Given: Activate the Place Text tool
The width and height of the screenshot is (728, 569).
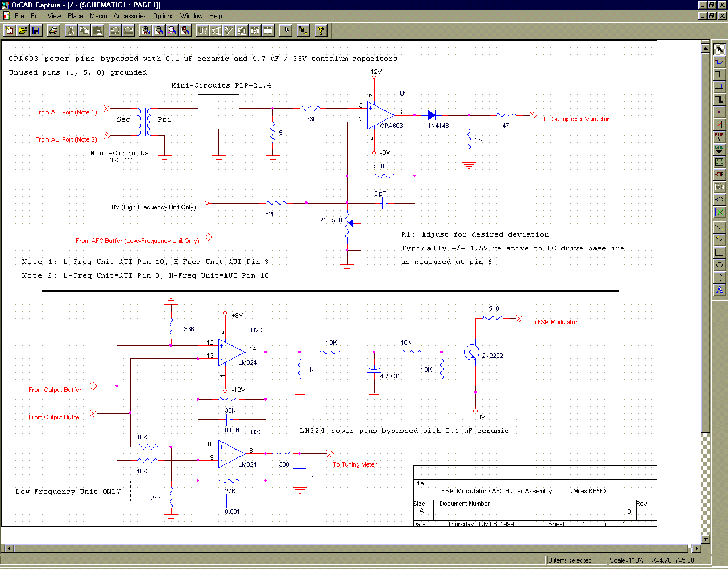Looking at the screenshot, I should [x=719, y=290].
